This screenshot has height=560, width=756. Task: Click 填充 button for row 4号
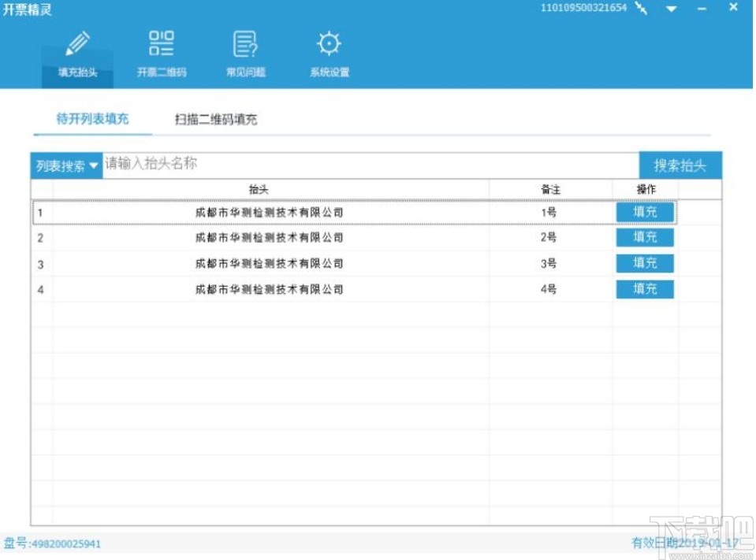point(645,289)
